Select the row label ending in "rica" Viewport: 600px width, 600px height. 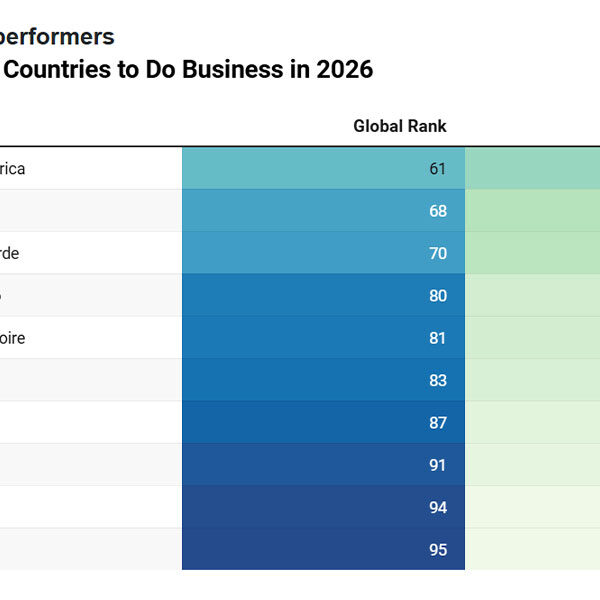point(13,169)
